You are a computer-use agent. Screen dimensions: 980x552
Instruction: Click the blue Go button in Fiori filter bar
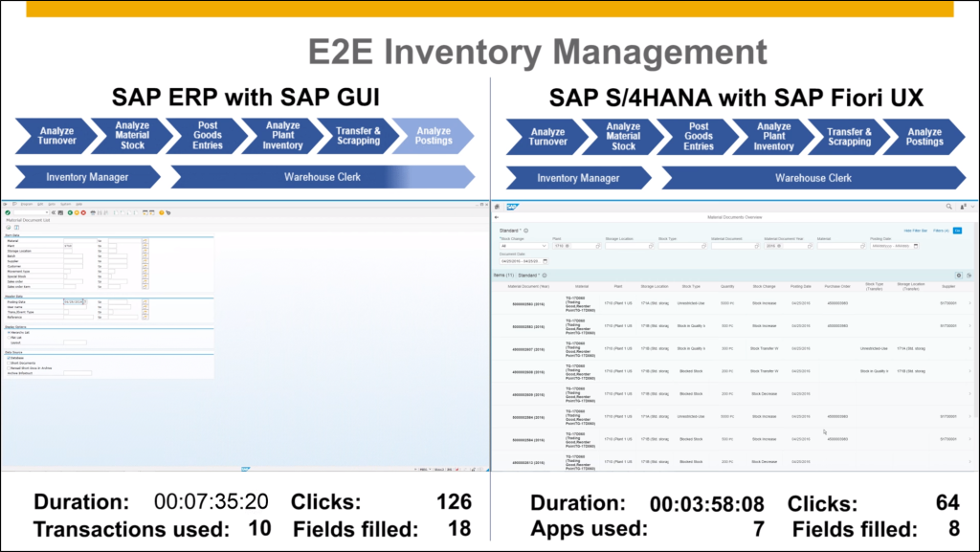pos(957,231)
